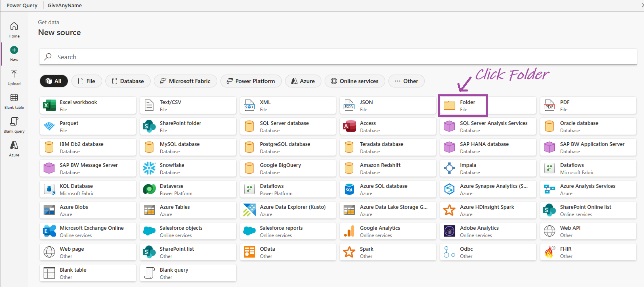The image size is (644, 287).
Task: Select the OData connector icon
Action: pyautogui.click(x=250, y=252)
